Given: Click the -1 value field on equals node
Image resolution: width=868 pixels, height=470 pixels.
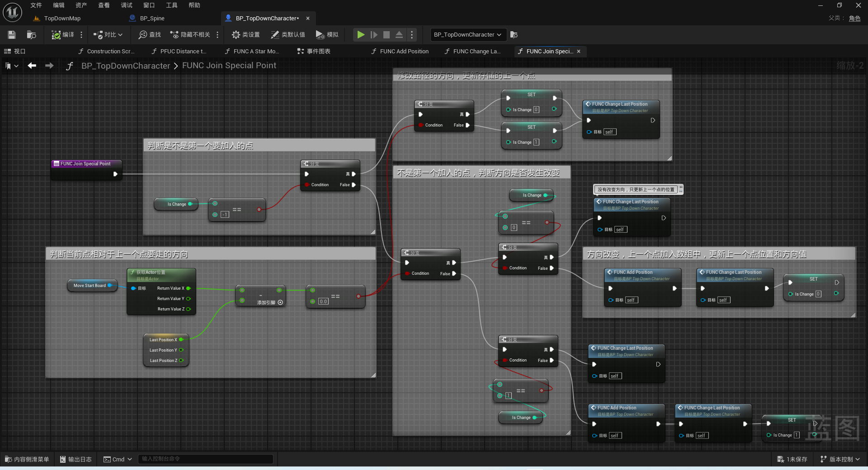Looking at the screenshot, I should 225,215.
